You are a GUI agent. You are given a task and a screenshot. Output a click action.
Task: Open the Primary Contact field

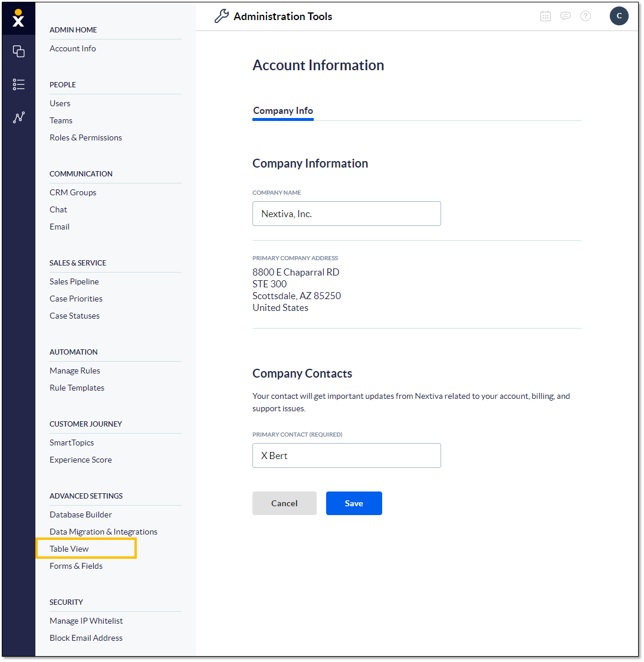point(347,455)
